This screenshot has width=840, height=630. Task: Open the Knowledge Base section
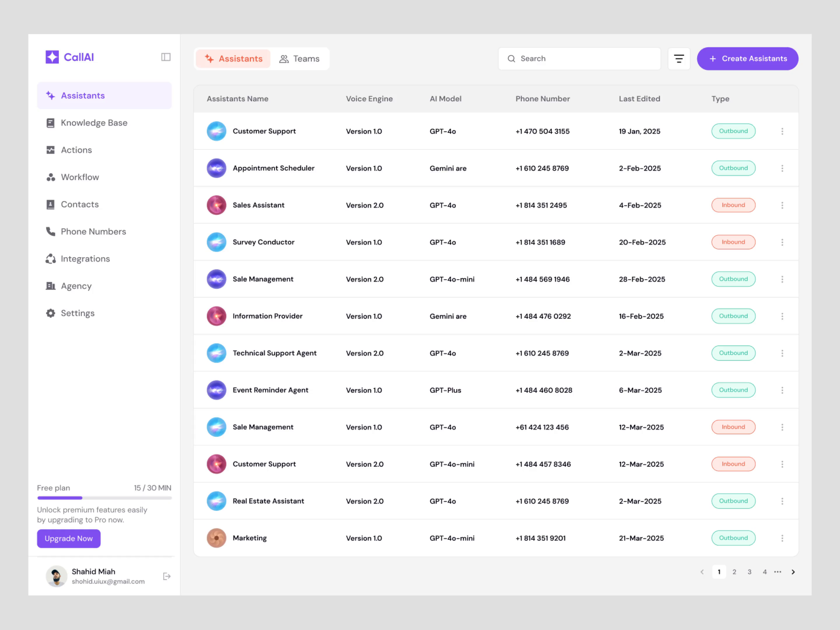(x=94, y=122)
